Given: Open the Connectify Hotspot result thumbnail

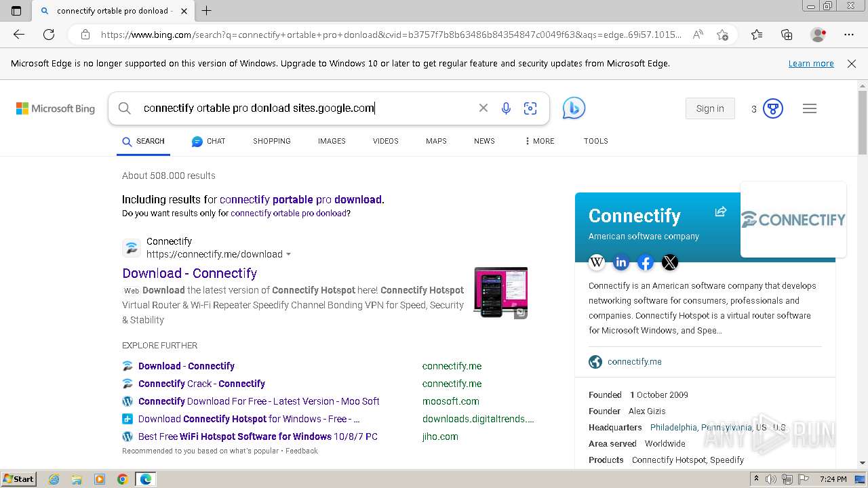Looking at the screenshot, I should coord(500,292).
